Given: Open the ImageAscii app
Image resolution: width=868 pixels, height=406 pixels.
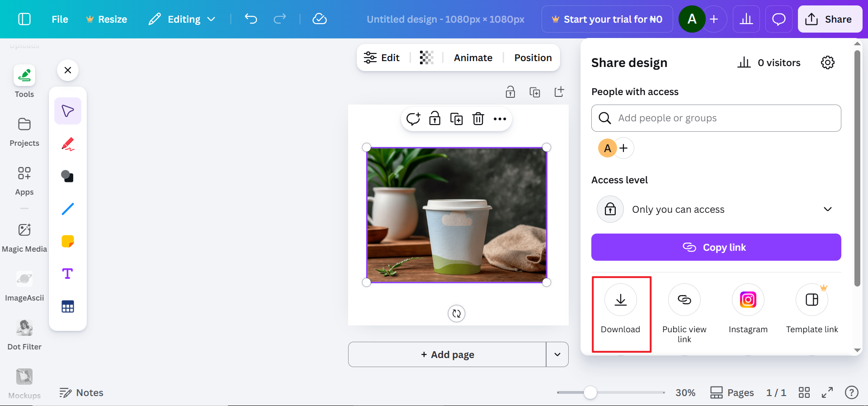Looking at the screenshot, I should pos(24,287).
